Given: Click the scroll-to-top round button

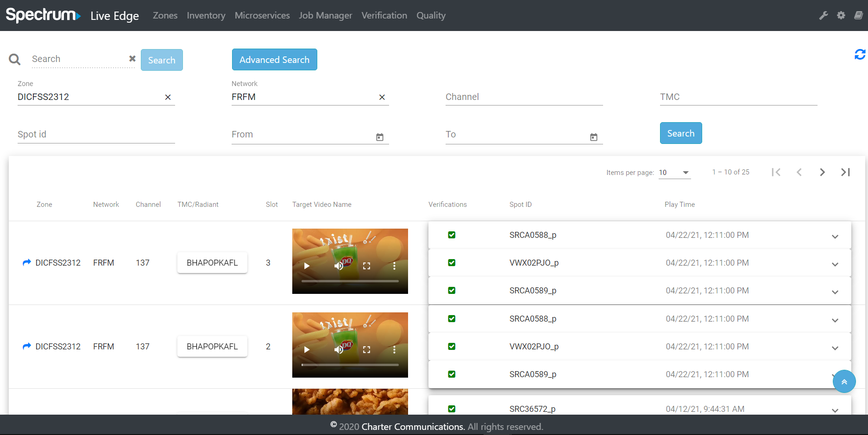Looking at the screenshot, I should point(844,381).
